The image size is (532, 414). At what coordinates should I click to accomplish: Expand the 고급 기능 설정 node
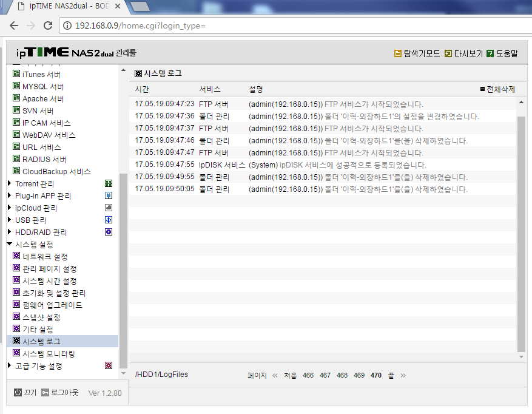[x=10, y=365]
